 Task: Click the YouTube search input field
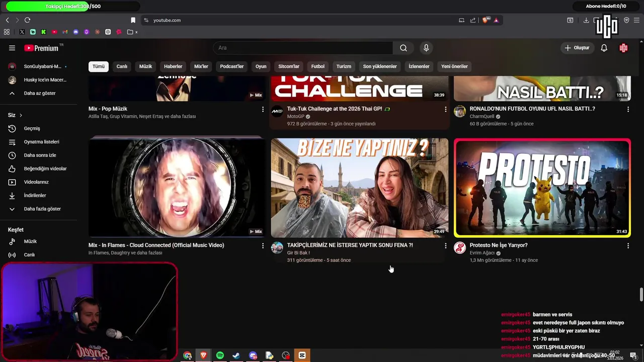tap(303, 48)
